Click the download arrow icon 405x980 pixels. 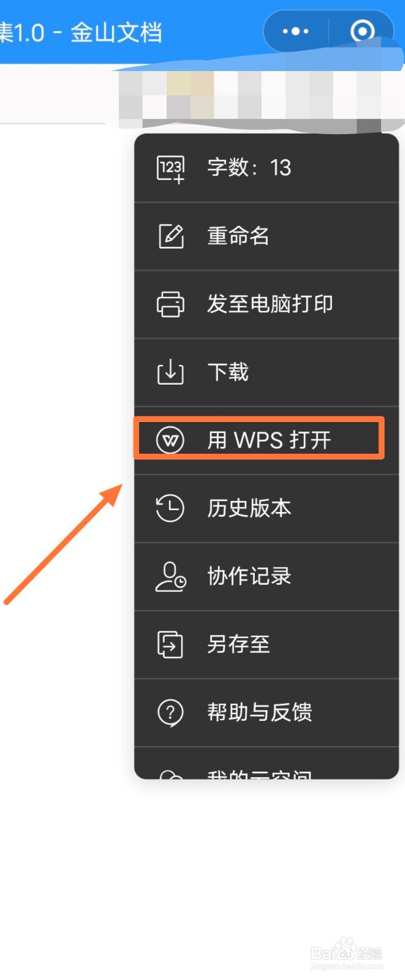point(170,372)
